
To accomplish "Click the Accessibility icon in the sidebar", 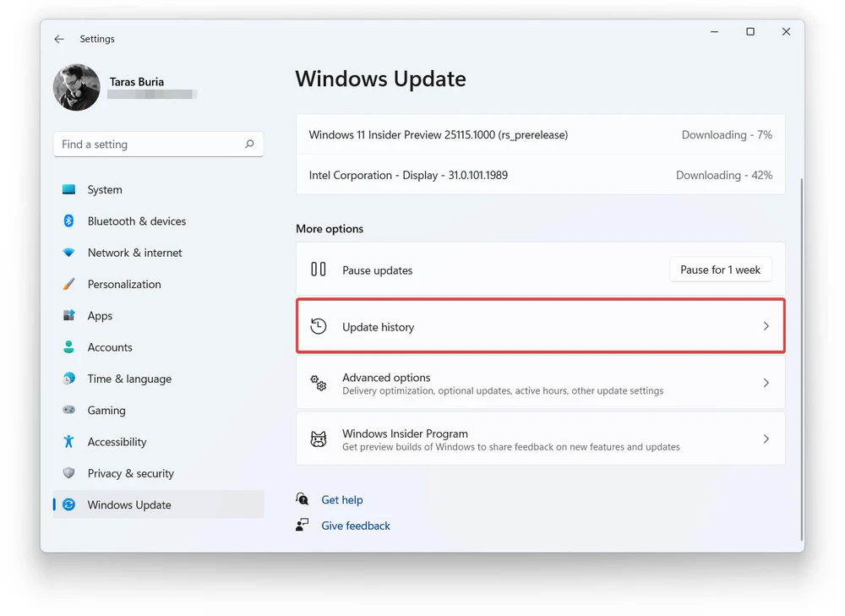I will [x=68, y=441].
